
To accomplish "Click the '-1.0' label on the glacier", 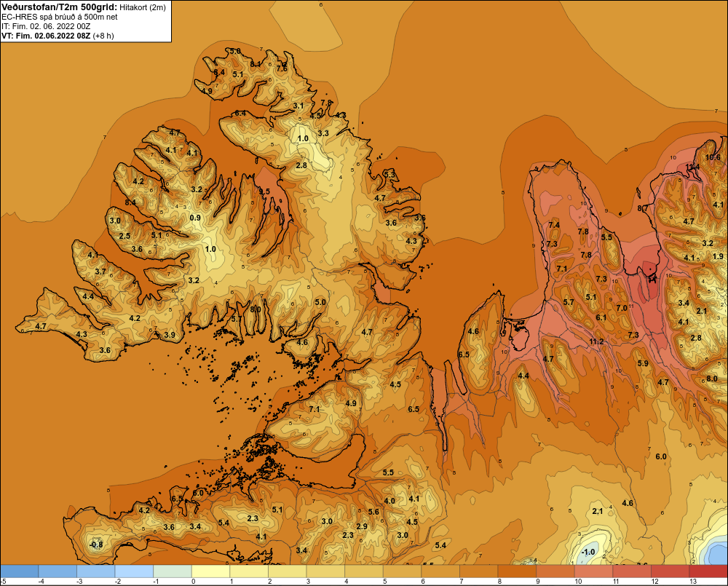I will point(587,552).
